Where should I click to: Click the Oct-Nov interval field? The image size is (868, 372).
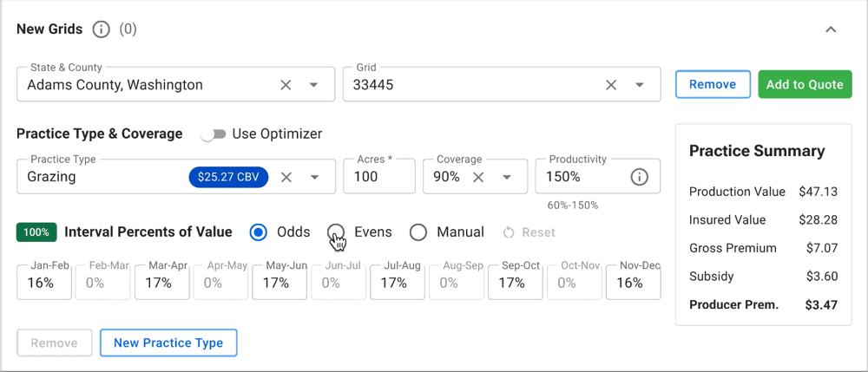pyautogui.click(x=575, y=283)
